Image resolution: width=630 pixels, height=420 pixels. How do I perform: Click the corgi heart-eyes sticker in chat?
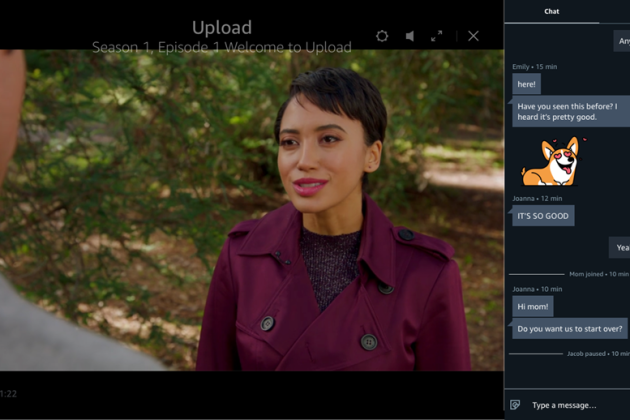pyautogui.click(x=553, y=162)
